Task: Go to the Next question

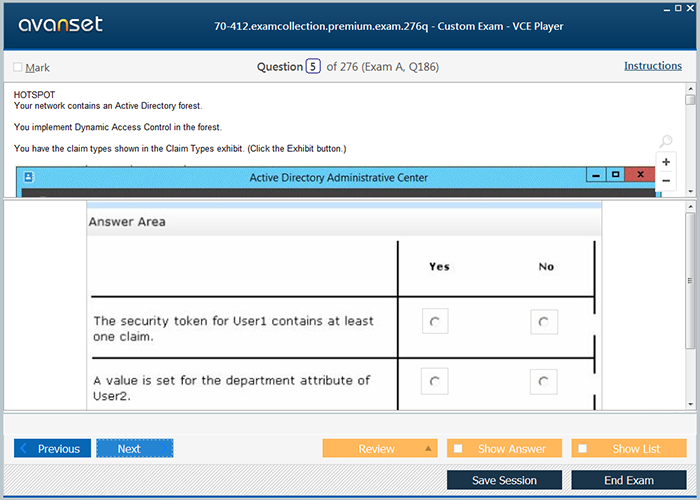Action: point(135,448)
